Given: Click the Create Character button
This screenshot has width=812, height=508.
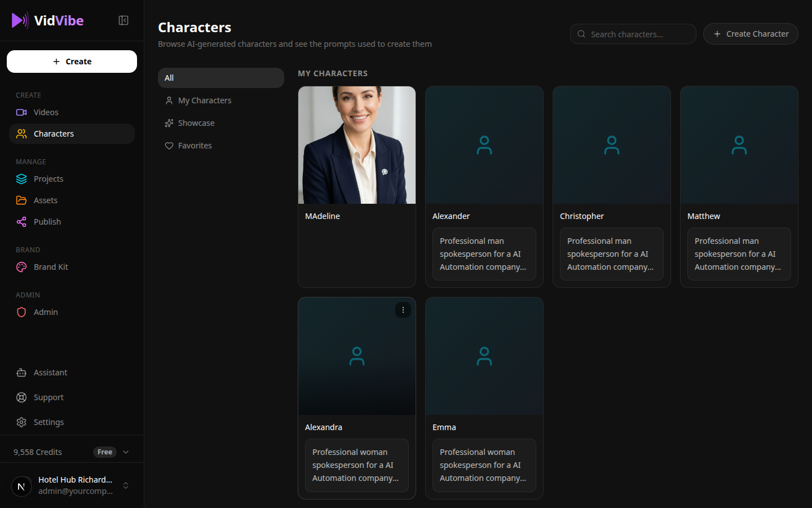Looking at the screenshot, I should (751, 34).
